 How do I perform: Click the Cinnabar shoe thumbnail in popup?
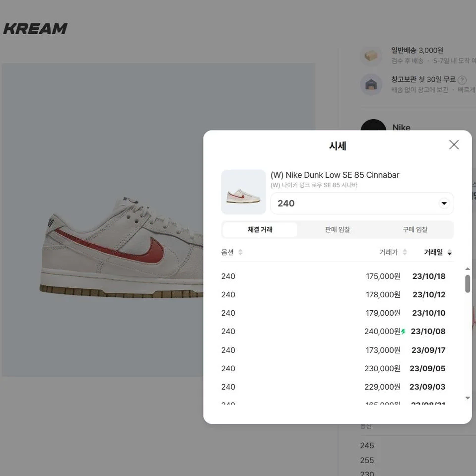pos(244,192)
